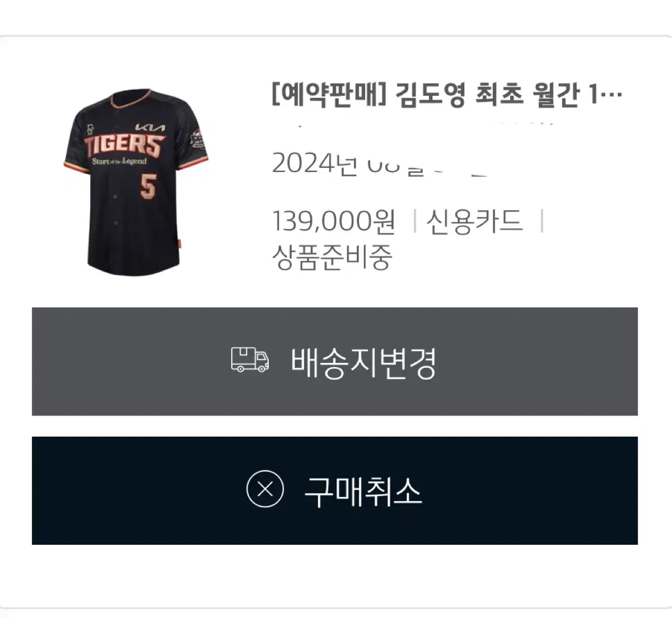Click the 구매취소 button label text
Viewport: 672px width, 626px height.
[363, 490]
